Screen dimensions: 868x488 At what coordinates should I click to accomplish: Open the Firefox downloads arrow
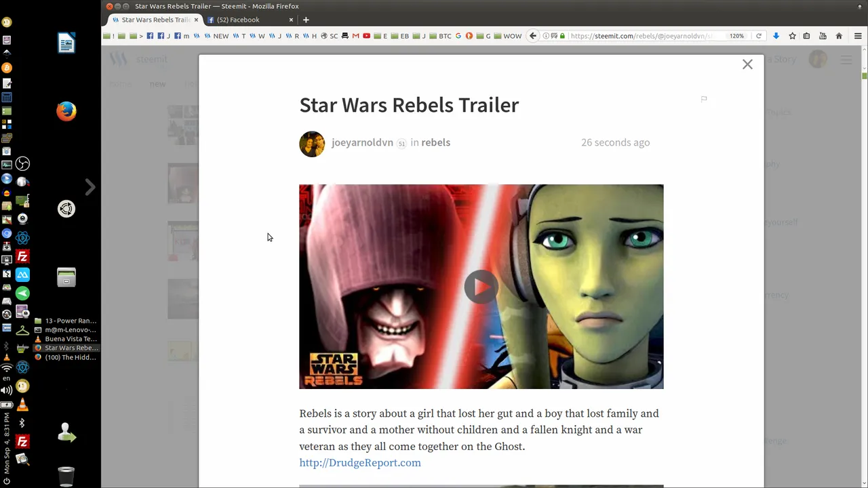776,36
